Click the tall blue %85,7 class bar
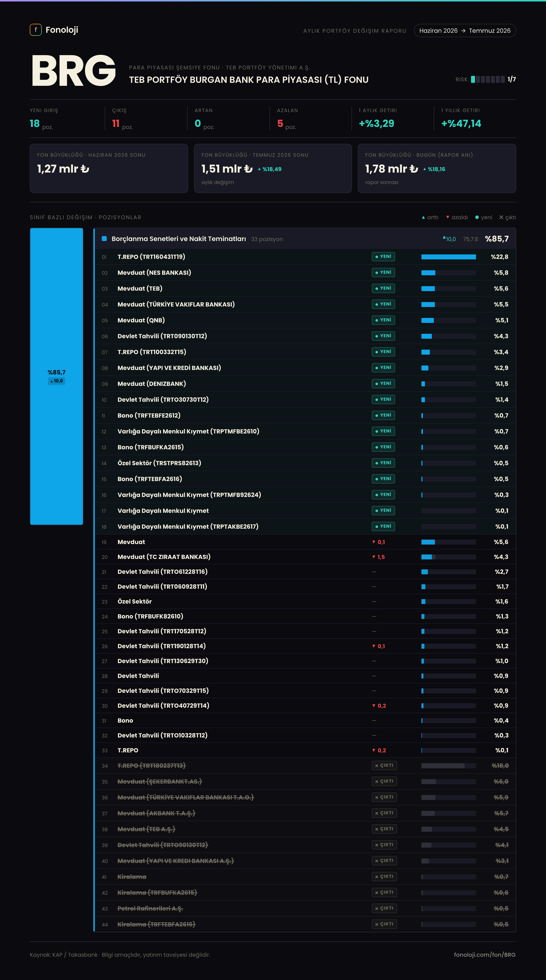Image resolution: width=546 pixels, height=980 pixels. (56, 376)
